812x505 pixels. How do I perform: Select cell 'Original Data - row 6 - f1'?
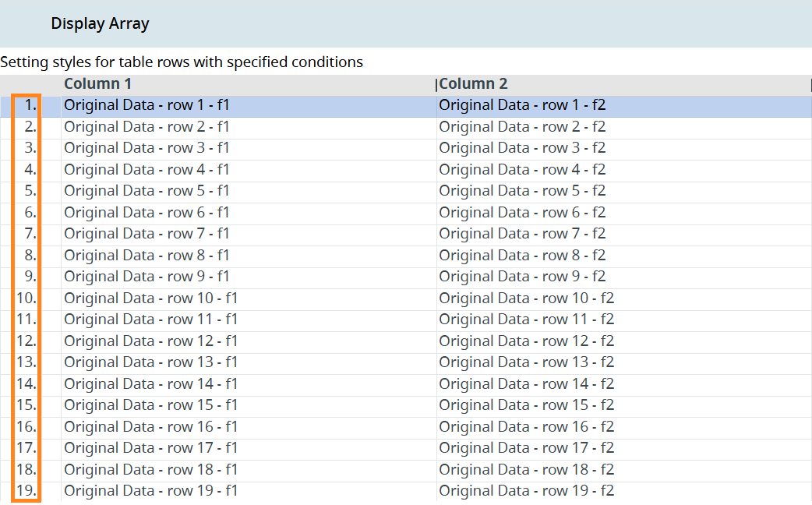coord(147,213)
